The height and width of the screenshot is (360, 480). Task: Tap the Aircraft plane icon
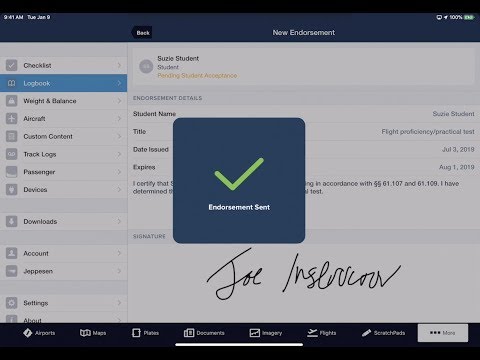(x=11, y=118)
